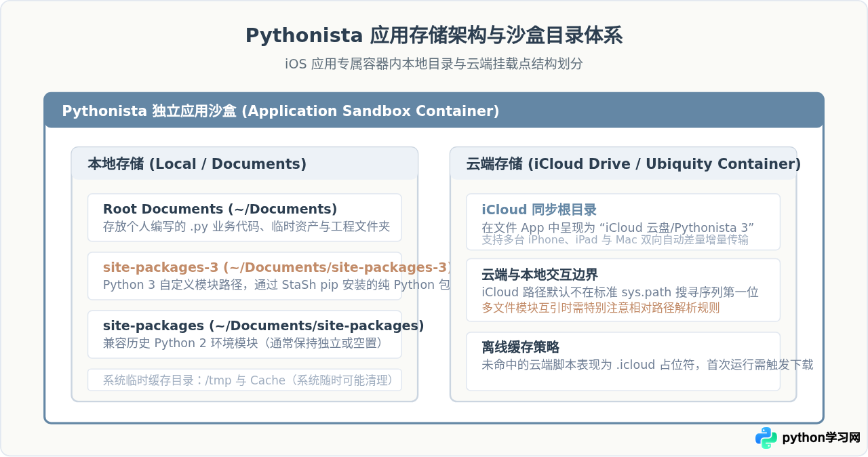Click 'iCloud 同步根目录' card title
This screenshot has height=457, width=868.
coord(539,210)
